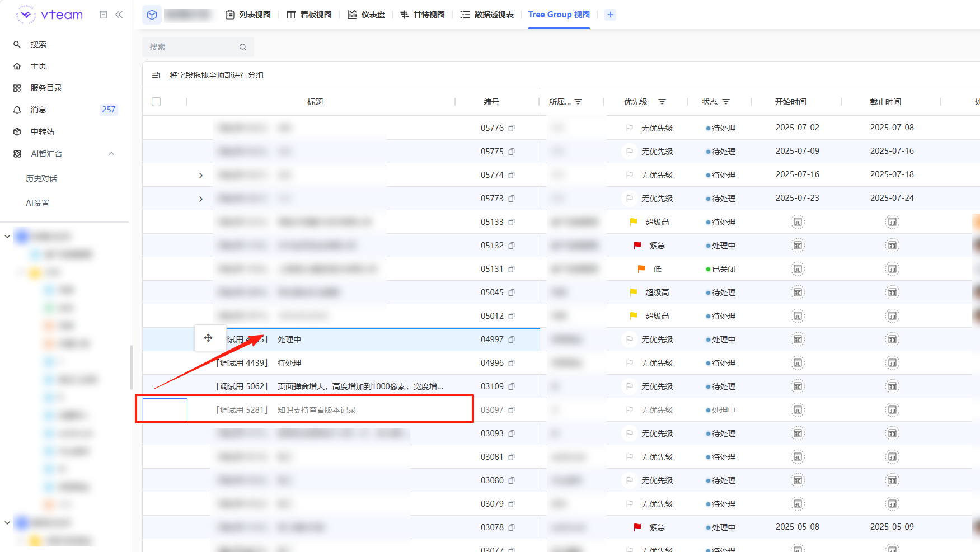Click the vteam logo
Viewport: 980px width, 552px height.
pyautogui.click(x=50, y=15)
